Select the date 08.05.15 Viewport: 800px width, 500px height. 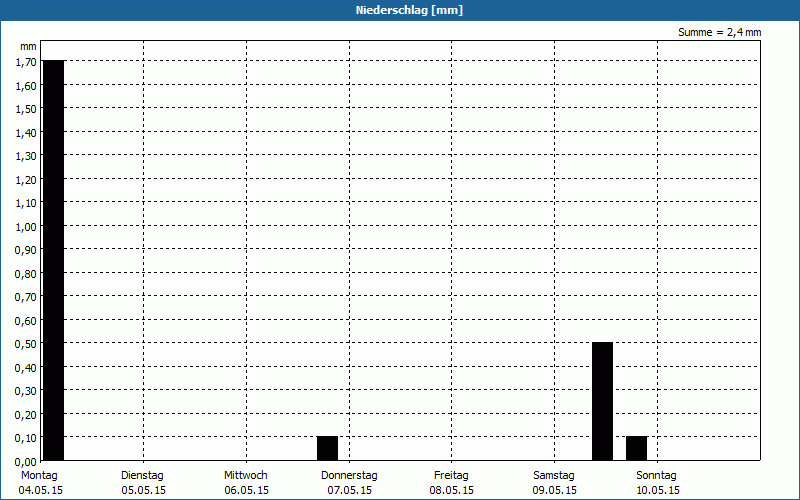[452, 490]
